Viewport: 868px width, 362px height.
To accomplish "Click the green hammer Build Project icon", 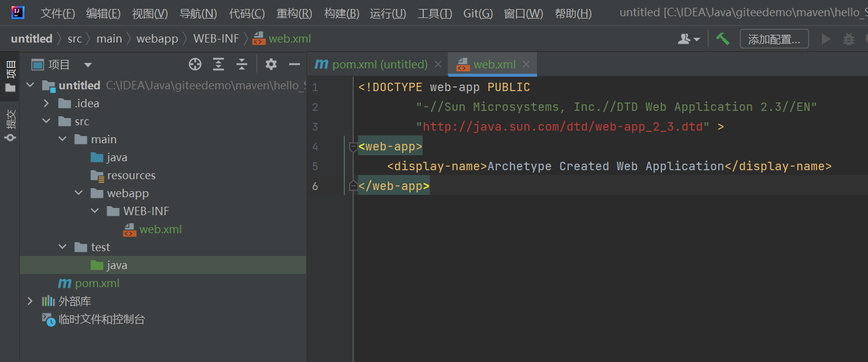I will click(723, 39).
